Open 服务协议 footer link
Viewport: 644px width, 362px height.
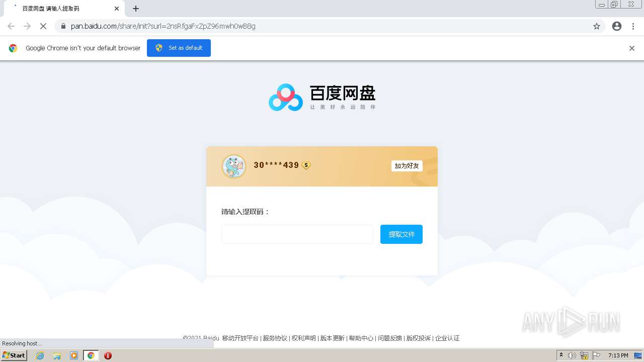(x=275, y=338)
